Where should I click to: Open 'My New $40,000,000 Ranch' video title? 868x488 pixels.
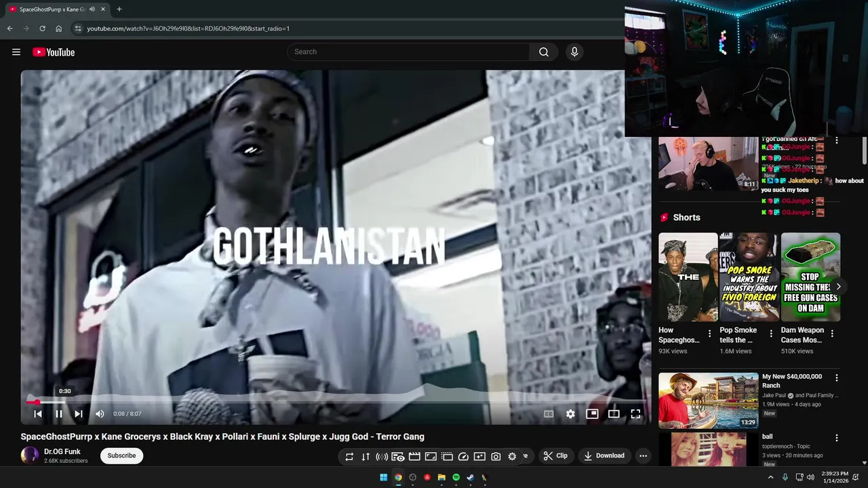791,381
